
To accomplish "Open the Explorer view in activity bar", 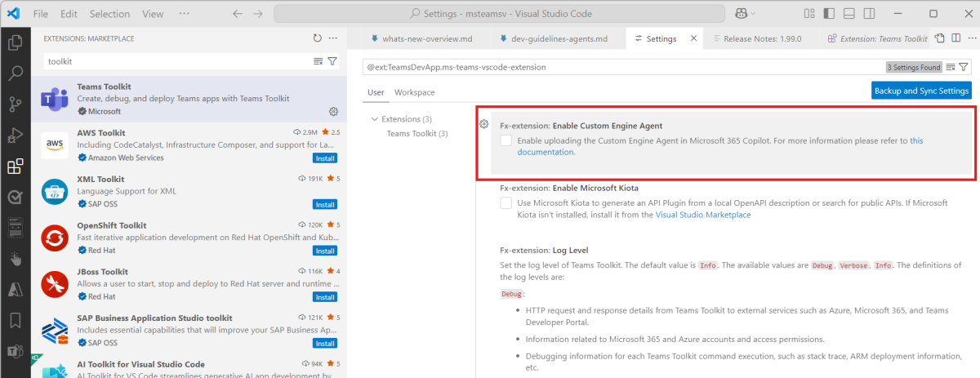I will coord(15,42).
